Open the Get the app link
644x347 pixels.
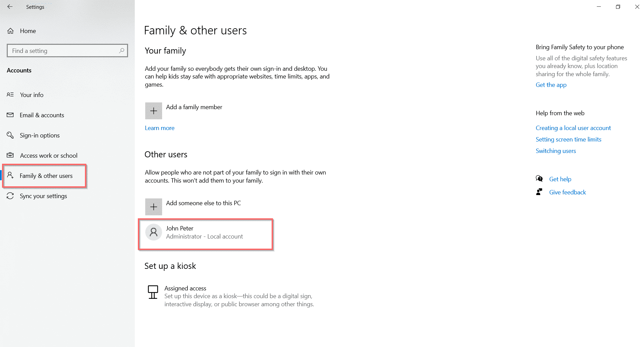point(551,85)
